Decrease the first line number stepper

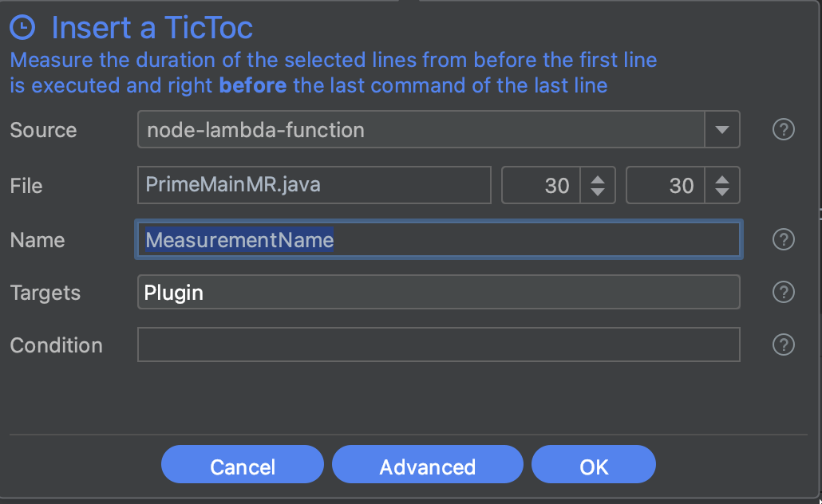tap(597, 192)
